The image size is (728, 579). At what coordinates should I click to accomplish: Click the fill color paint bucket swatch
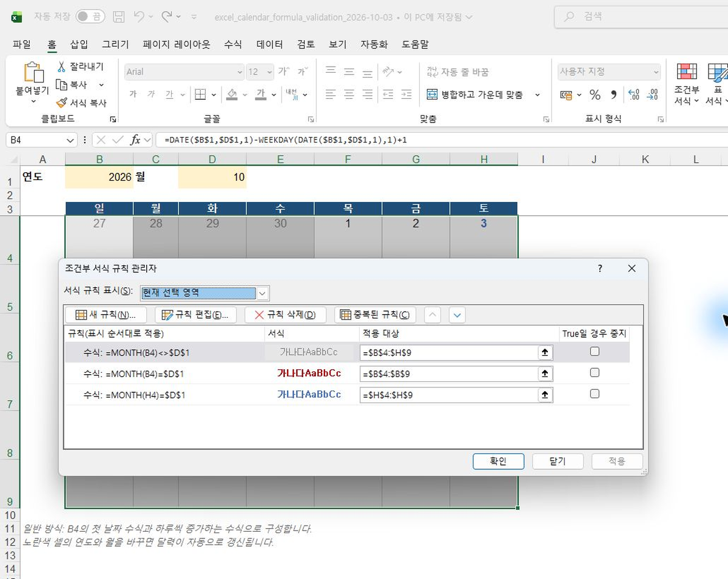click(232, 95)
